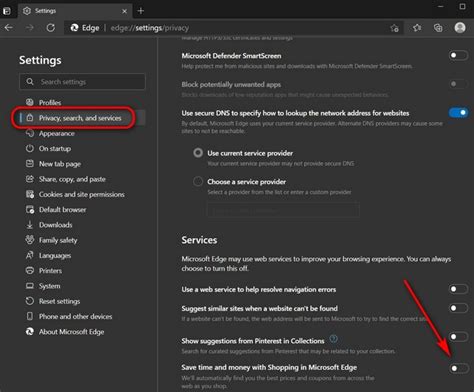Screen dimensions: 474x392
Task: Click the New tab page icon
Action: [x=30, y=164]
